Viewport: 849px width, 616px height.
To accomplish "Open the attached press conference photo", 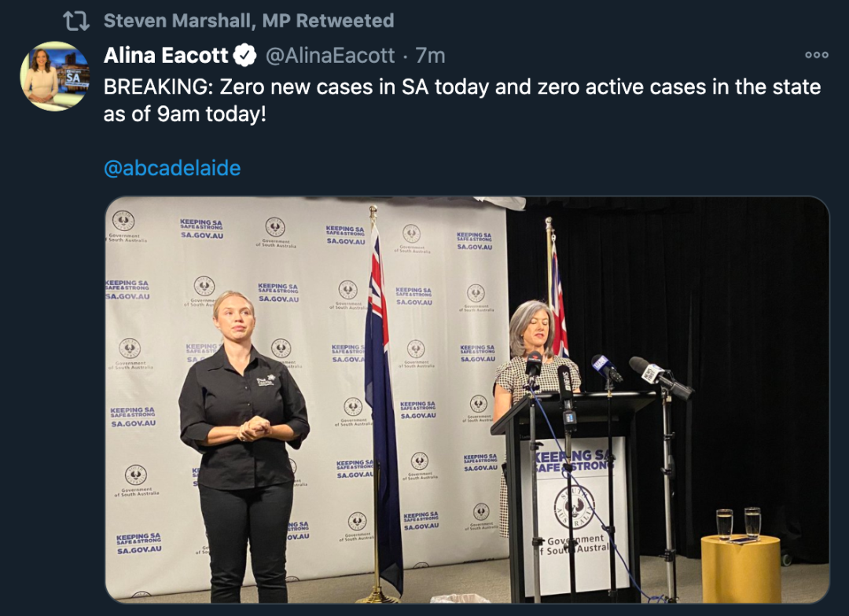I will [x=467, y=399].
